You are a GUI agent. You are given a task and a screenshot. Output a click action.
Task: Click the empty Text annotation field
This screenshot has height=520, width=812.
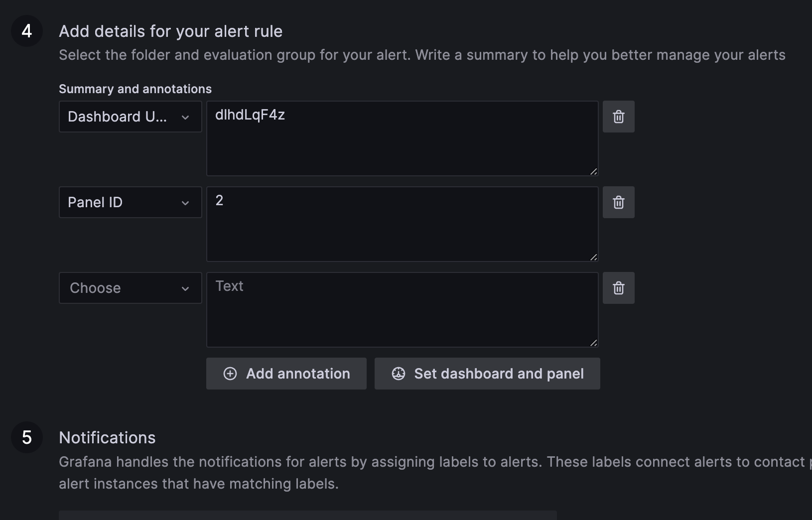[402, 309]
